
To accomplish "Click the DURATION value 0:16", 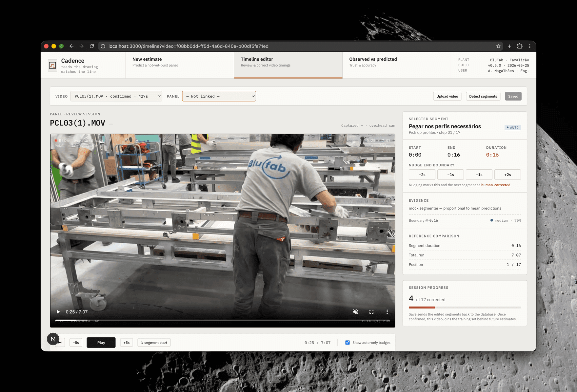I will click(x=492, y=155).
